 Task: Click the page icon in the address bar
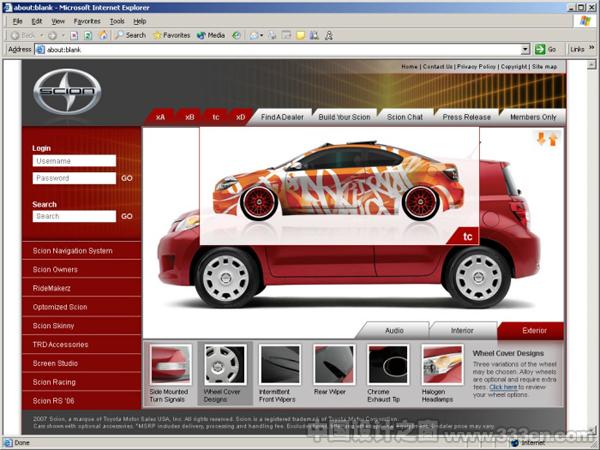coord(40,49)
